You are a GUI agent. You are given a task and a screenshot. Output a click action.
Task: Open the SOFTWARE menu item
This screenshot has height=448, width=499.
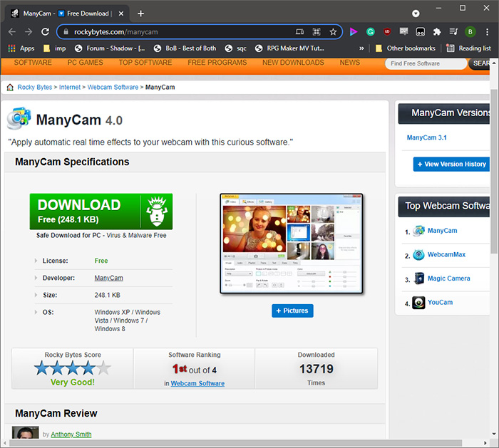[x=33, y=63]
